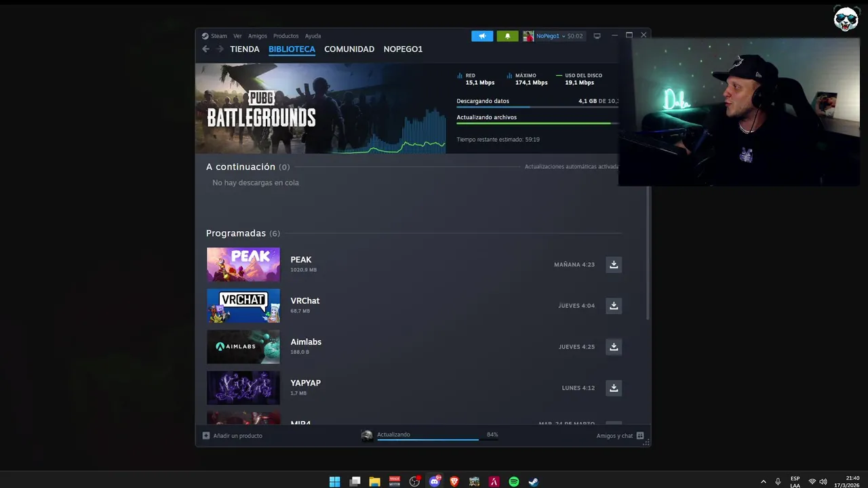Open File Explorer from the taskbar
The height and width of the screenshot is (488, 868).
point(374,482)
